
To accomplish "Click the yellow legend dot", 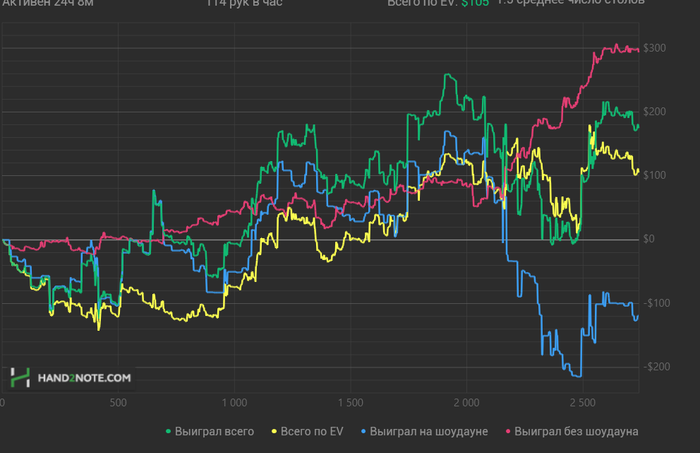I will coord(274,432).
